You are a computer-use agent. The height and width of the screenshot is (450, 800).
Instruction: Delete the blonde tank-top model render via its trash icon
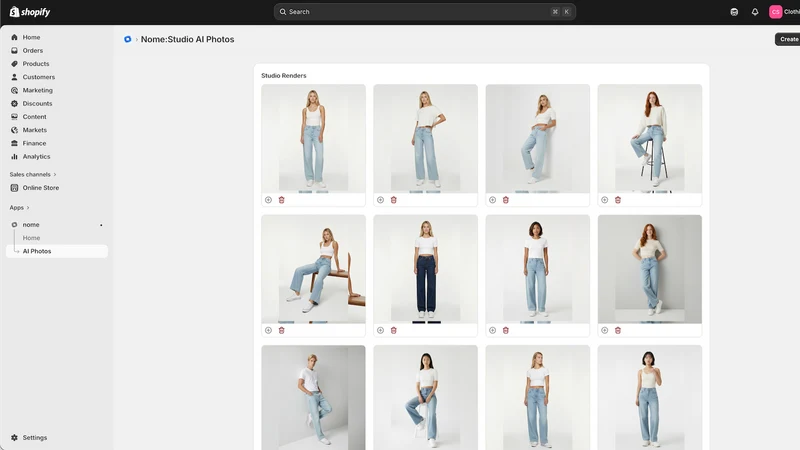pyautogui.click(x=282, y=200)
